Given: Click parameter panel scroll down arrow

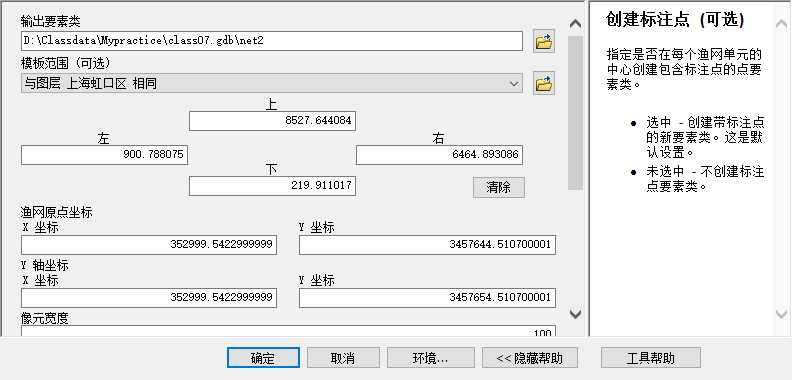Looking at the screenshot, I should click(575, 314).
